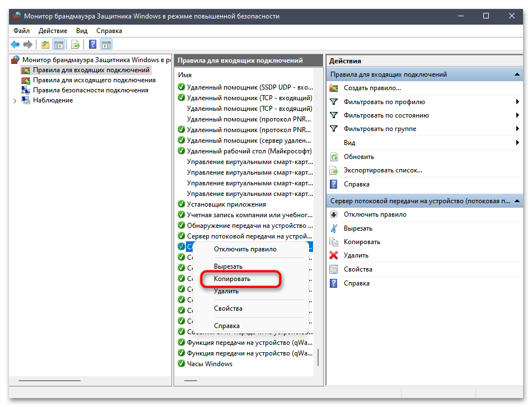
Task: Expand the Наблюдение tree node
Action: click(x=15, y=100)
